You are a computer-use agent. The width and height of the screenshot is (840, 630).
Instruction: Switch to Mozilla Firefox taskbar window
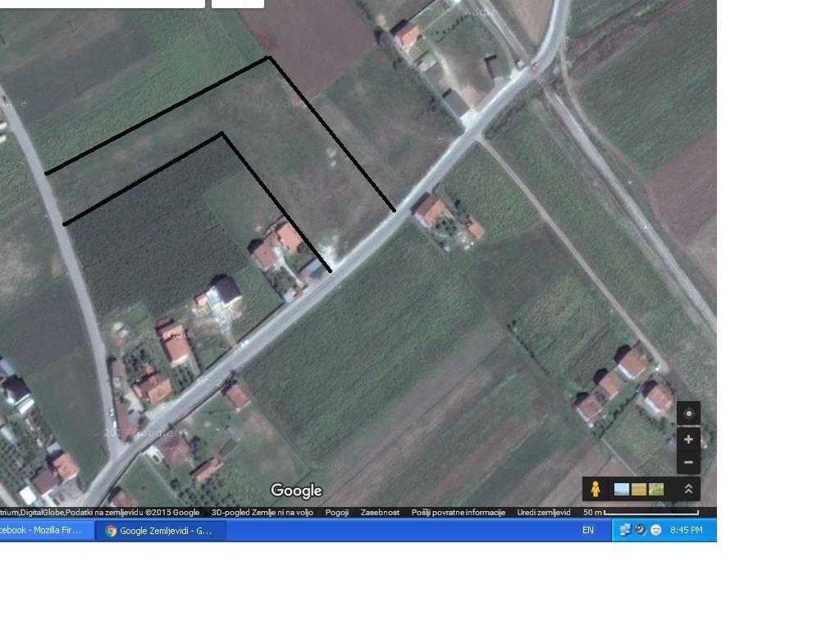click(47, 531)
